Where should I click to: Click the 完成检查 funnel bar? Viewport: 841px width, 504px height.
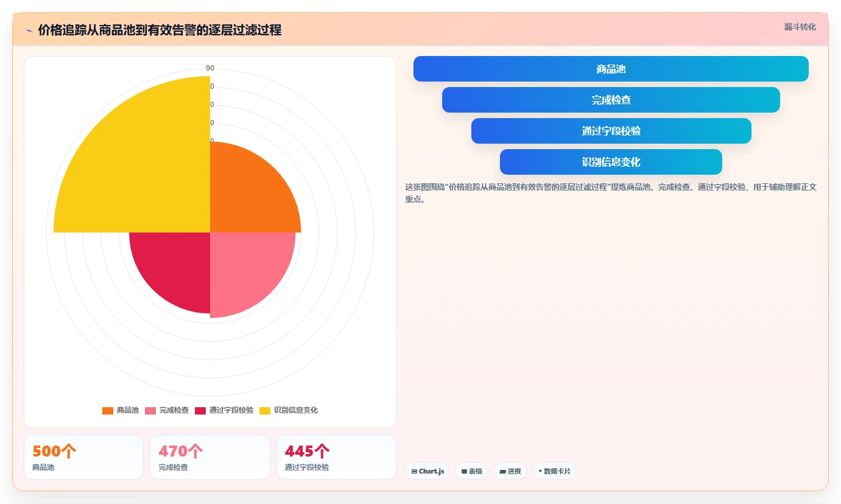pyautogui.click(x=611, y=100)
